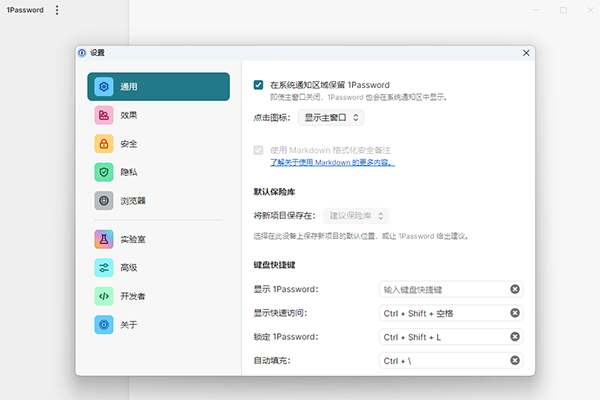Image resolution: width=600 pixels, height=400 pixels.
Task: Switch to the 高级 settings tab
Action: click(158, 268)
